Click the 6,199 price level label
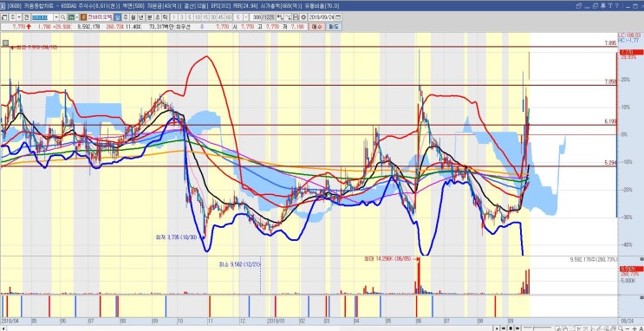644x331 pixels. tap(610, 121)
